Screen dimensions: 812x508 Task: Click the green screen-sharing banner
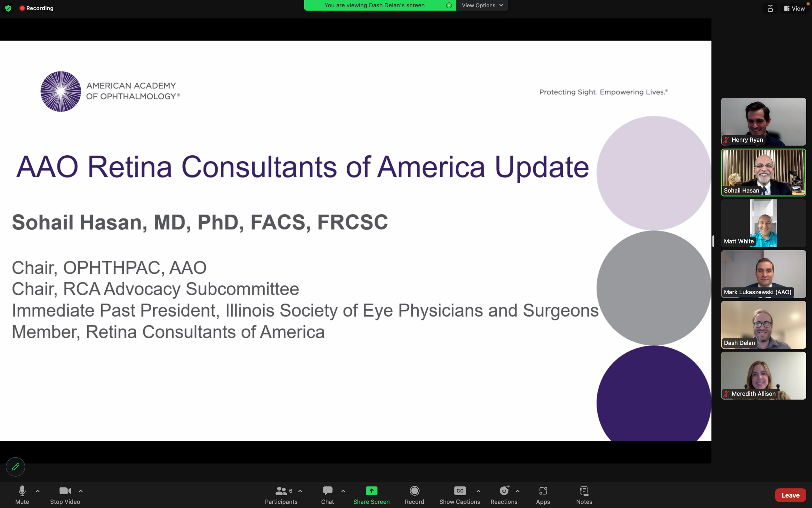click(x=379, y=5)
